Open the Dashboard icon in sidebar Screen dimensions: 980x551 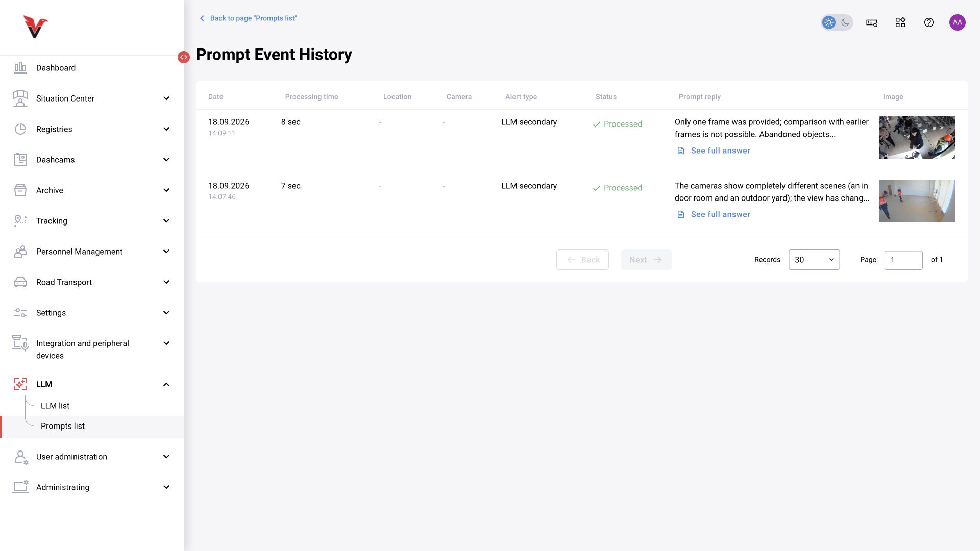[x=20, y=68]
